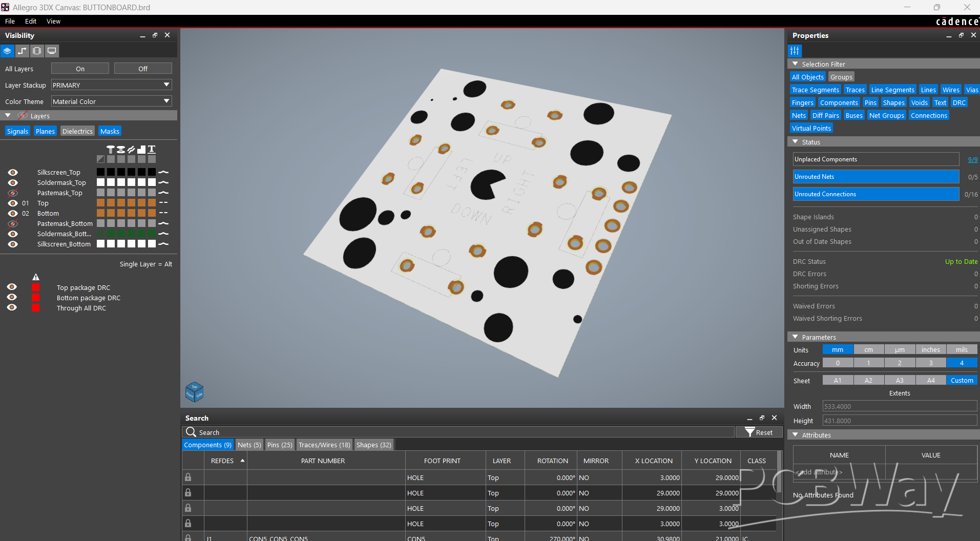
Task: Click the Properties panel filter settings icon
Action: tap(795, 51)
